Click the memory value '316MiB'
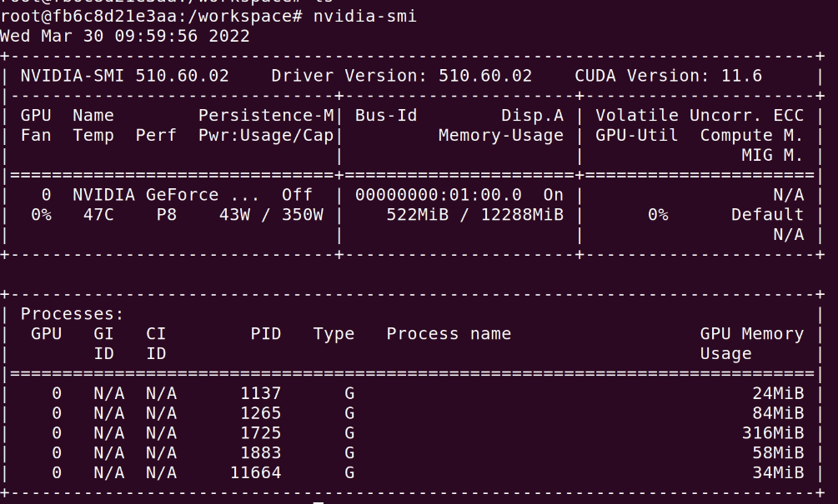Screen dimensions: 838x504 (773, 433)
